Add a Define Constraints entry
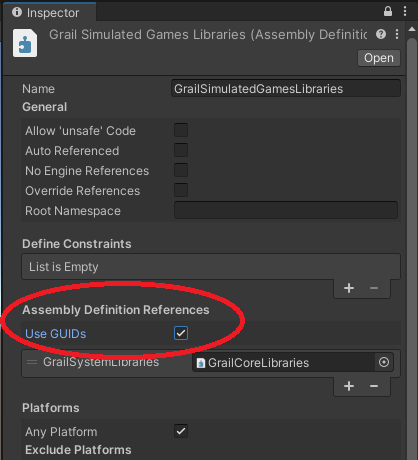Viewport: 418px width, 460px height. [x=349, y=288]
